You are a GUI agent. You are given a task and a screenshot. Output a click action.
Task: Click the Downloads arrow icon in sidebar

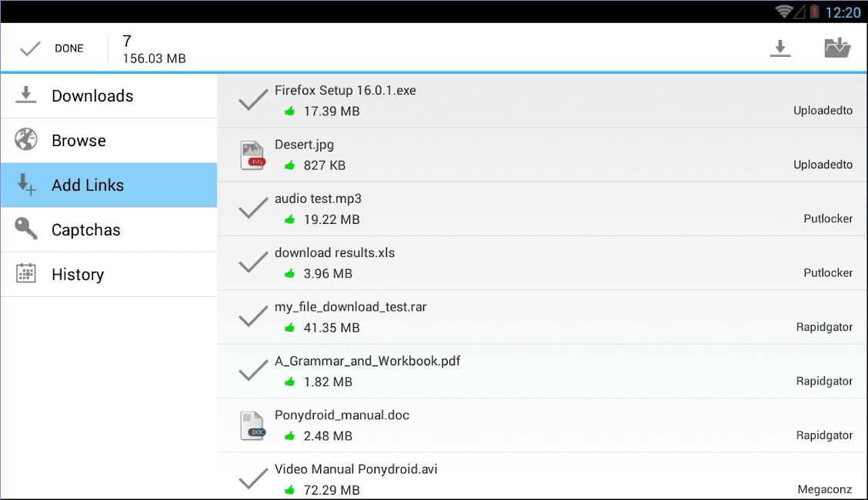[x=25, y=95]
